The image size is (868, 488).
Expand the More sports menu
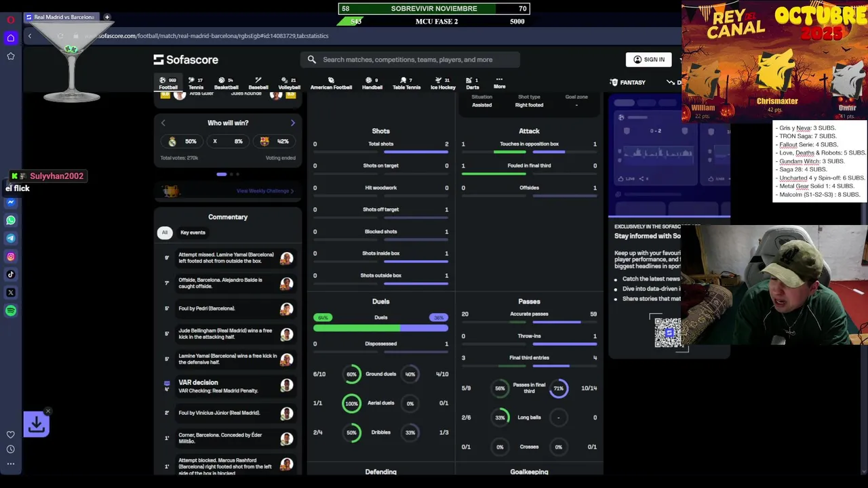coord(499,83)
